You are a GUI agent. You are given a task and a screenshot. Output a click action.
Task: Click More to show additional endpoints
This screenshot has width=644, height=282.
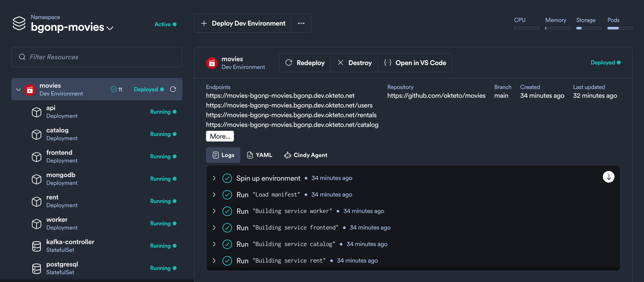[x=220, y=136]
